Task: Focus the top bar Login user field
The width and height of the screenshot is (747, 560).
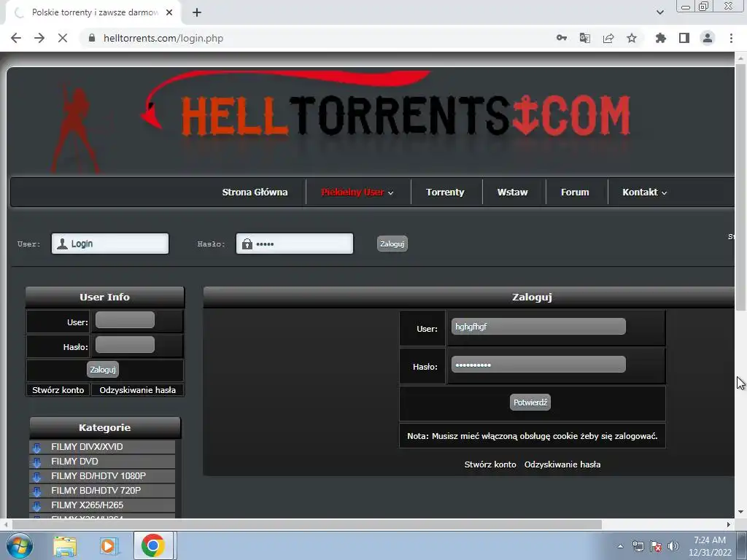Action: click(110, 244)
